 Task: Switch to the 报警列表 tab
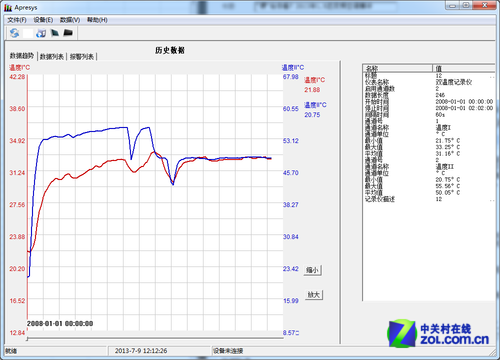click(82, 57)
